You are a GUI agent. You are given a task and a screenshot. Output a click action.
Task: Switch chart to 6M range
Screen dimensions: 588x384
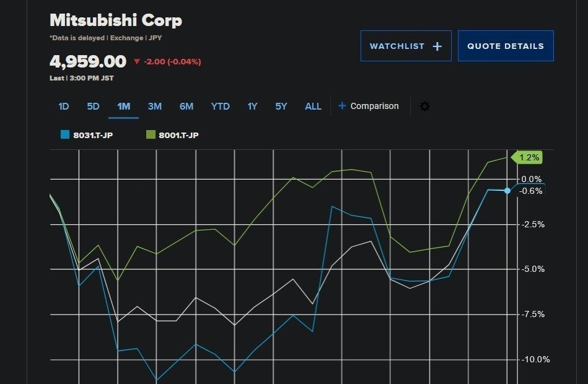click(186, 107)
